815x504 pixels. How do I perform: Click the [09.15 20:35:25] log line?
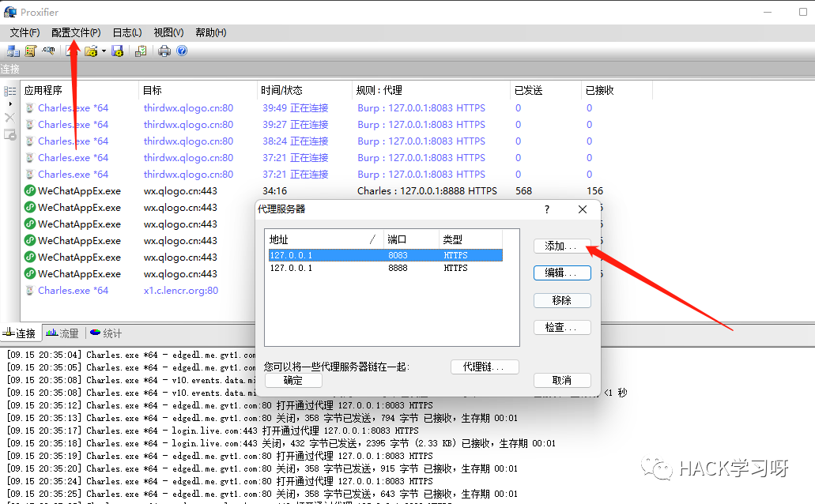coord(262,494)
